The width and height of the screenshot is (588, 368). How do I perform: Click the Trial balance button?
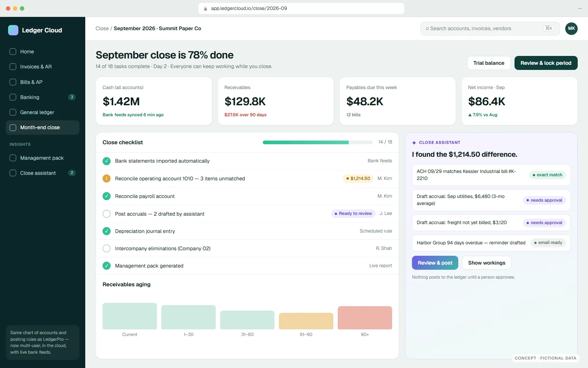489,63
